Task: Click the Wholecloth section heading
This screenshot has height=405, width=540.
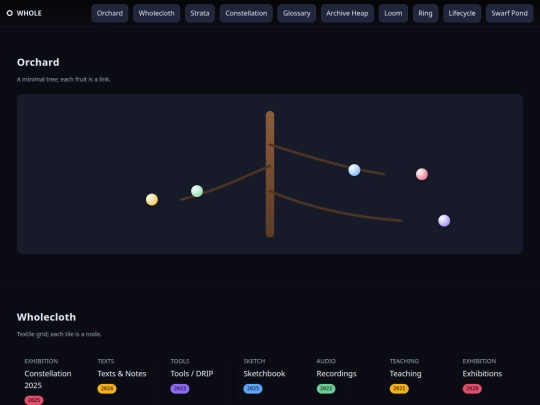Action: (46, 317)
